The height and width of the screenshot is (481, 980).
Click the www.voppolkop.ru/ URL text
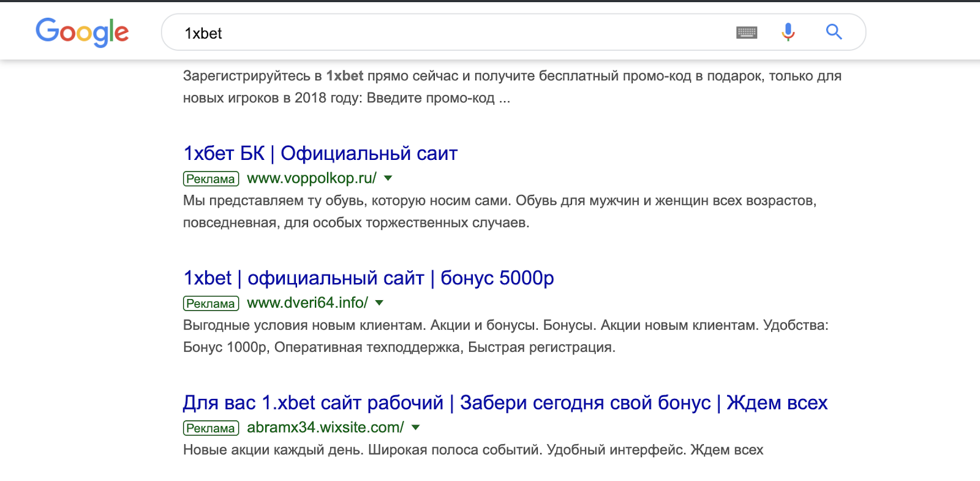tap(312, 178)
